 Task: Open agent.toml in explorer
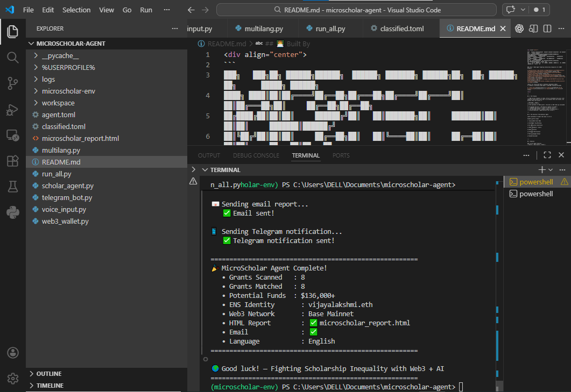tap(59, 115)
